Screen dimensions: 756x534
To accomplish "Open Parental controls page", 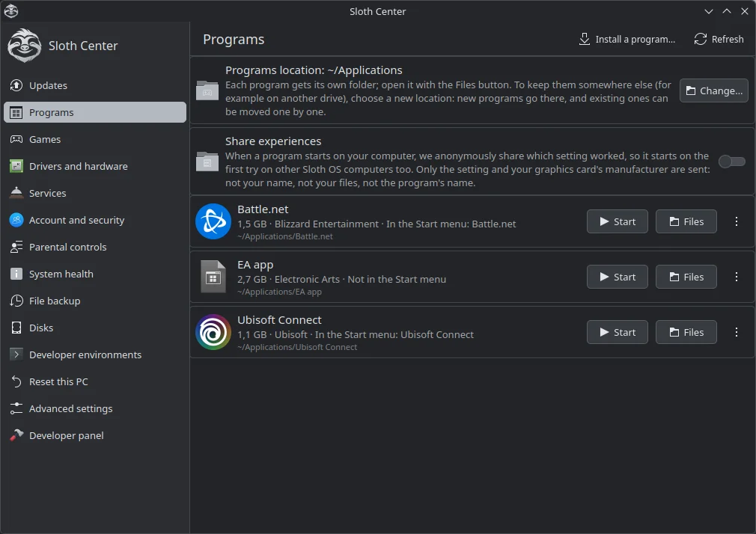I will point(95,247).
